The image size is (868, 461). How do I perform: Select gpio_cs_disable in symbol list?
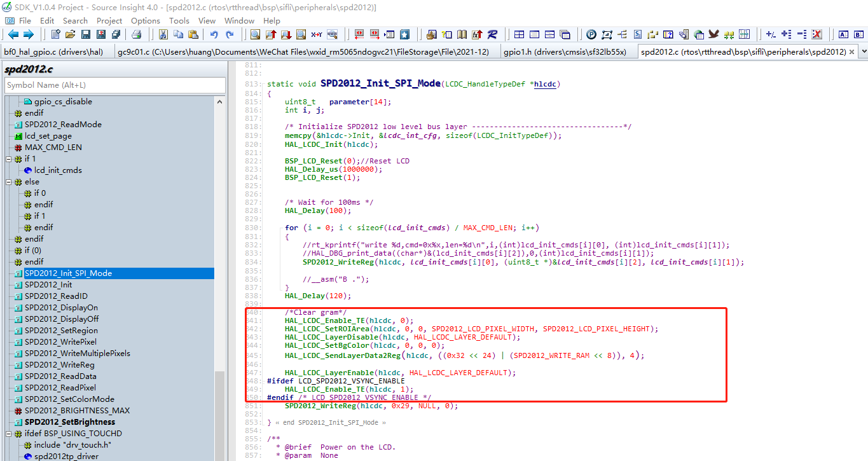(x=62, y=101)
